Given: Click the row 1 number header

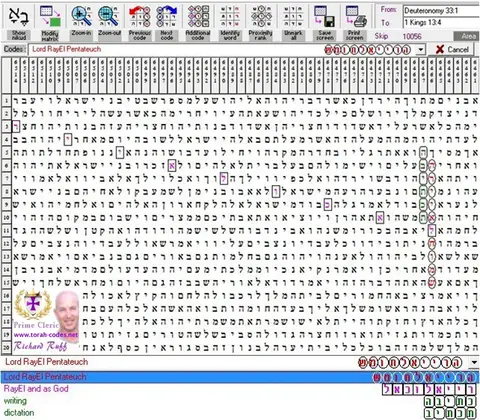Looking at the screenshot, I should (6, 100).
